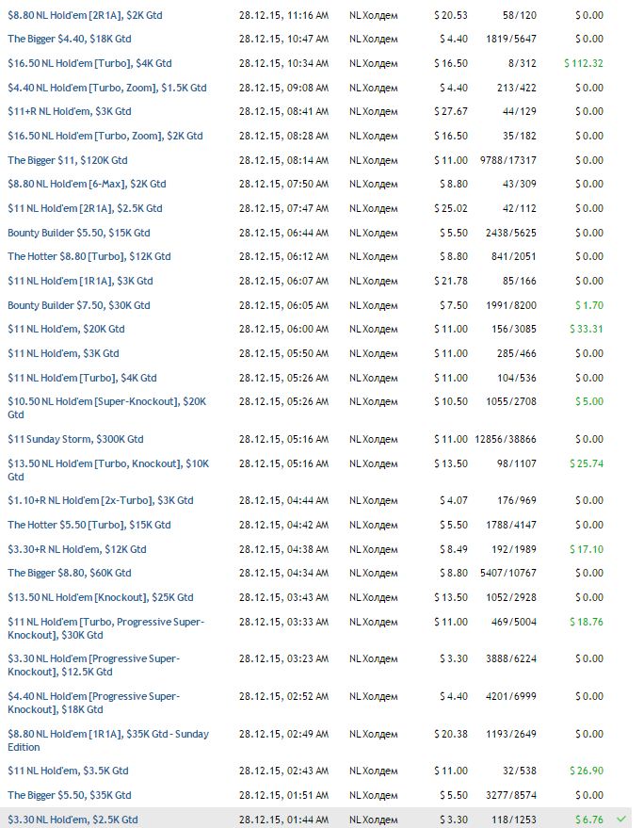Open The Bigger $4.40, $18K Gtd tournament
Image resolution: width=644 pixels, height=828 pixels.
(70, 39)
